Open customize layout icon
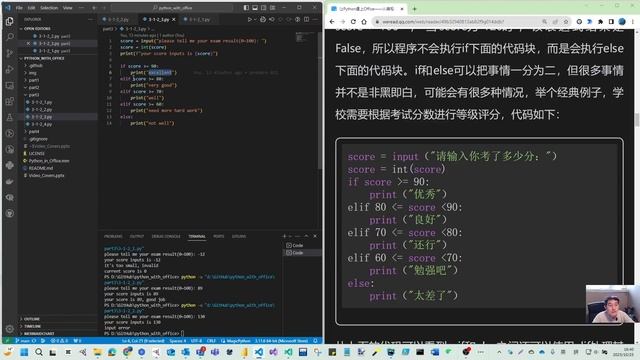 coord(272,8)
